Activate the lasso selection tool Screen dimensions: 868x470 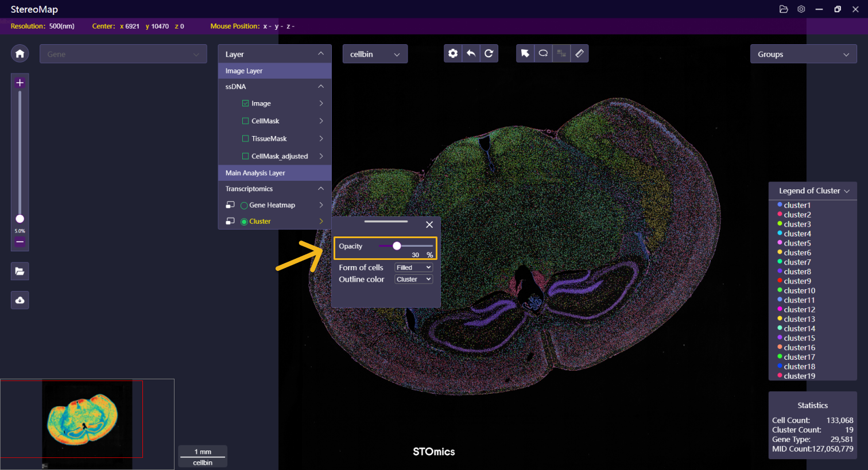543,53
